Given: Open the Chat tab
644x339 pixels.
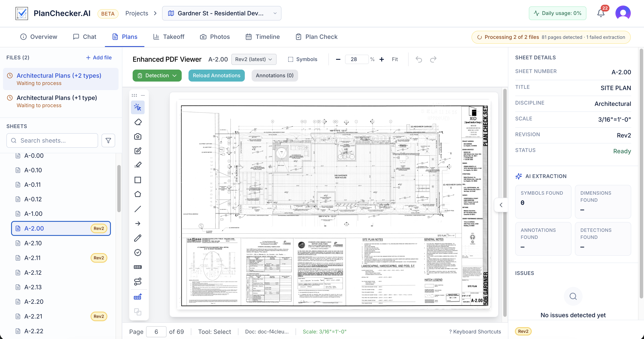Looking at the screenshot, I should point(84,37).
